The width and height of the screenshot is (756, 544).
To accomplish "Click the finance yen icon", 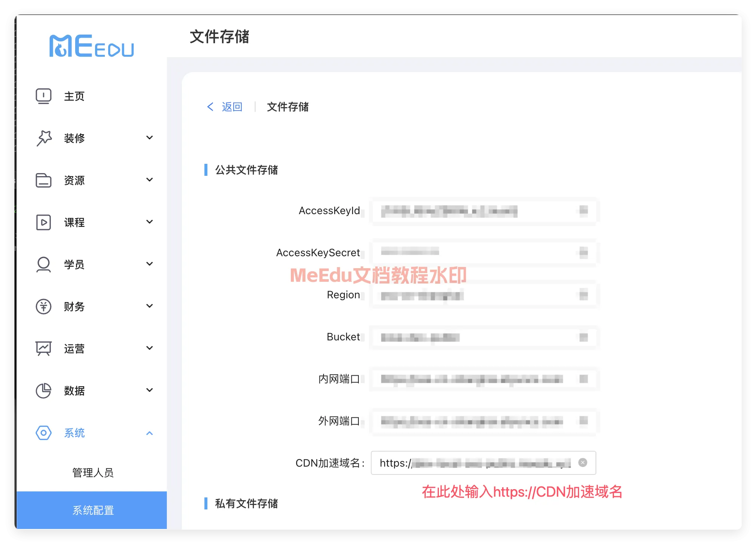I will click(44, 307).
